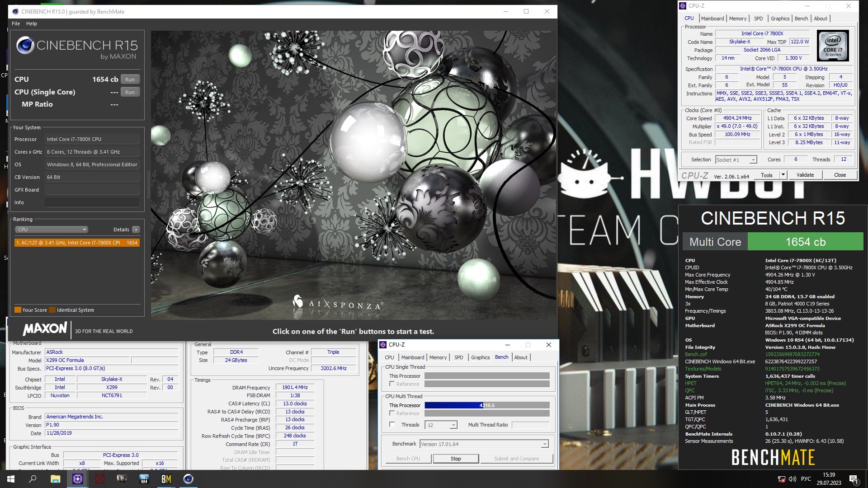Click the MAXON logo at the bottom of Cinebench
The height and width of the screenshot is (488, 868).
coord(45,328)
